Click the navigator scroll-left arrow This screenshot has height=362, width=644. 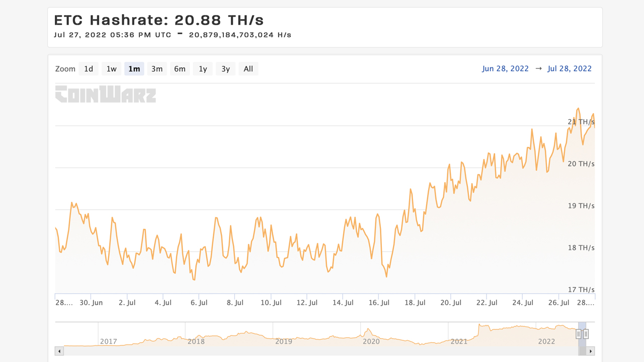click(59, 351)
